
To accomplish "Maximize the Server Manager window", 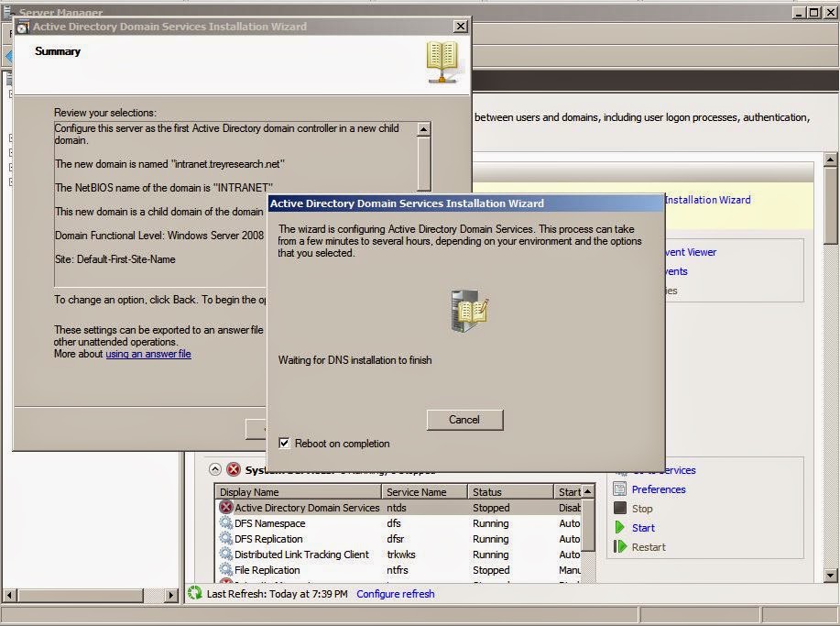I will pos(814,12).
